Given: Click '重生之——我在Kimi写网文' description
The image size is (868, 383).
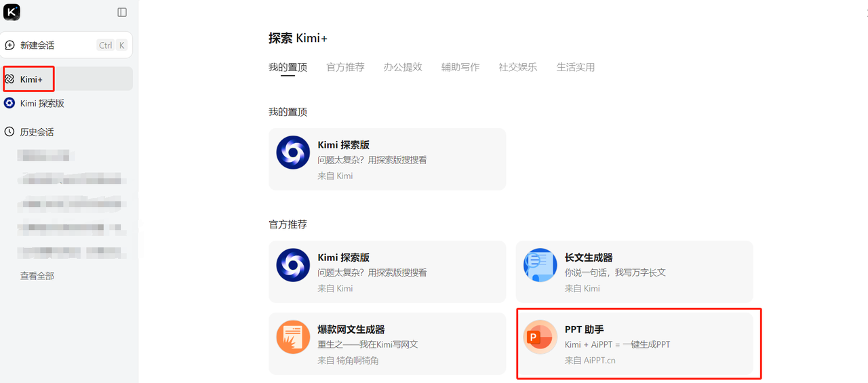Looking at the screenshot, I should click(x=368, y=344).
